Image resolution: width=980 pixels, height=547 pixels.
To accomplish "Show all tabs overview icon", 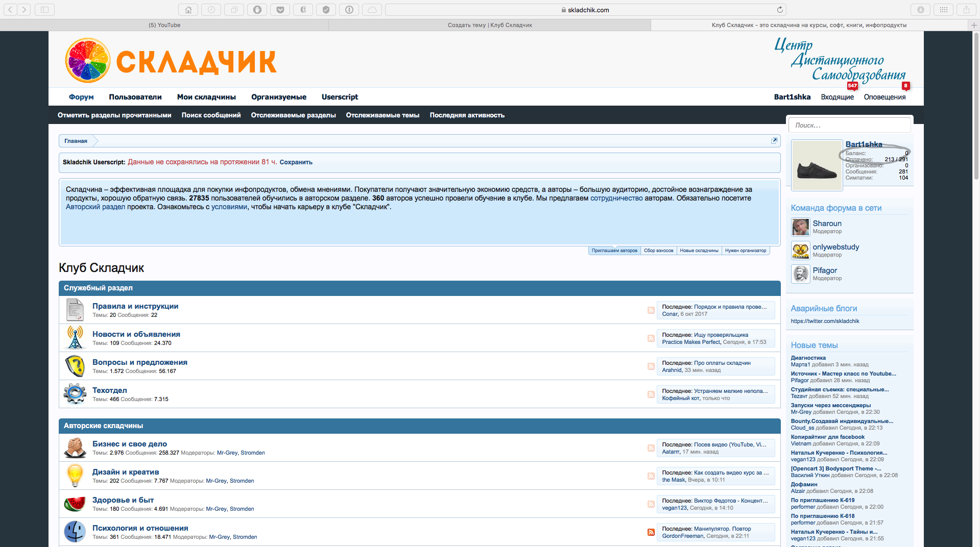I will coord(234,10).
